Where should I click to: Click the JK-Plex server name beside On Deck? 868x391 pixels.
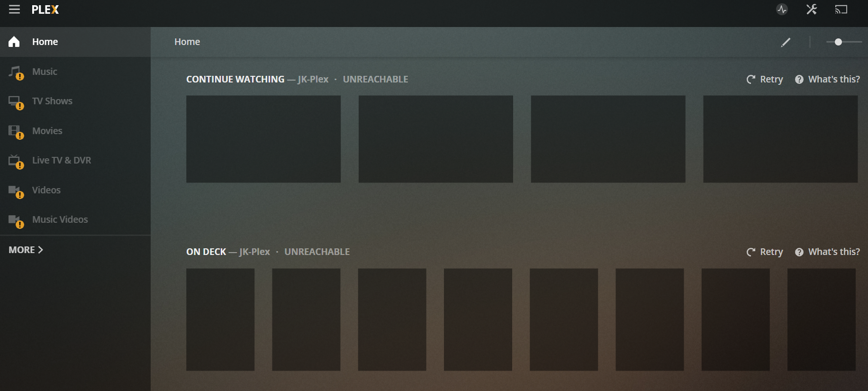click(x=254, y=252)
